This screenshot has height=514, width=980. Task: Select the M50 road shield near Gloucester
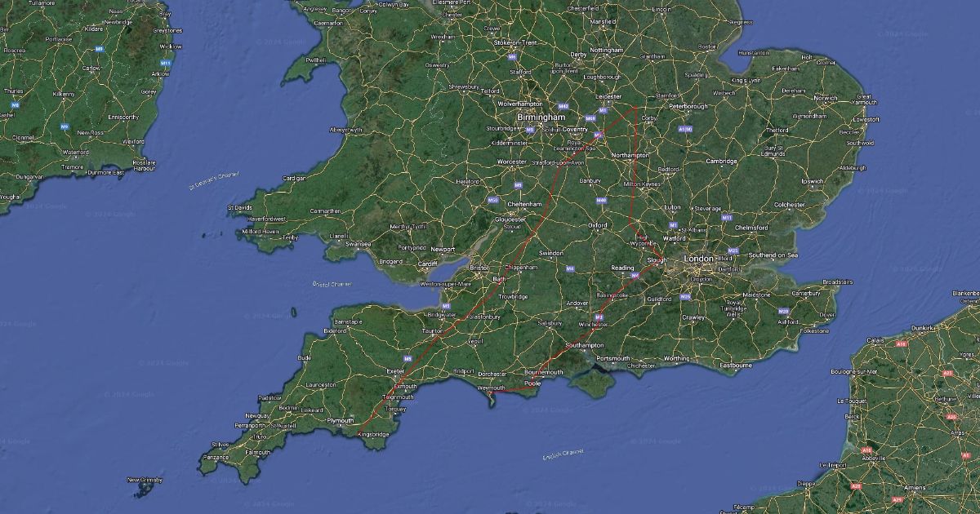(492, 200)
